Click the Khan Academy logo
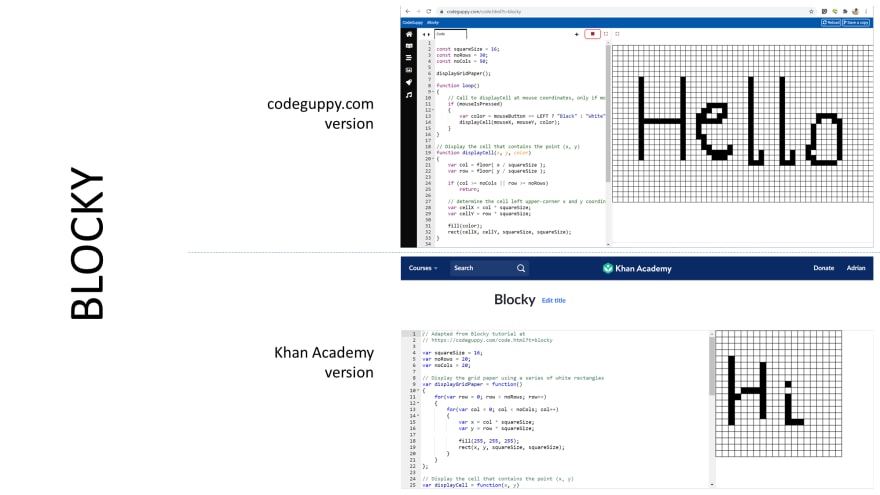Image resolution: width=880 pixels, height=495 pixels. 637,268
